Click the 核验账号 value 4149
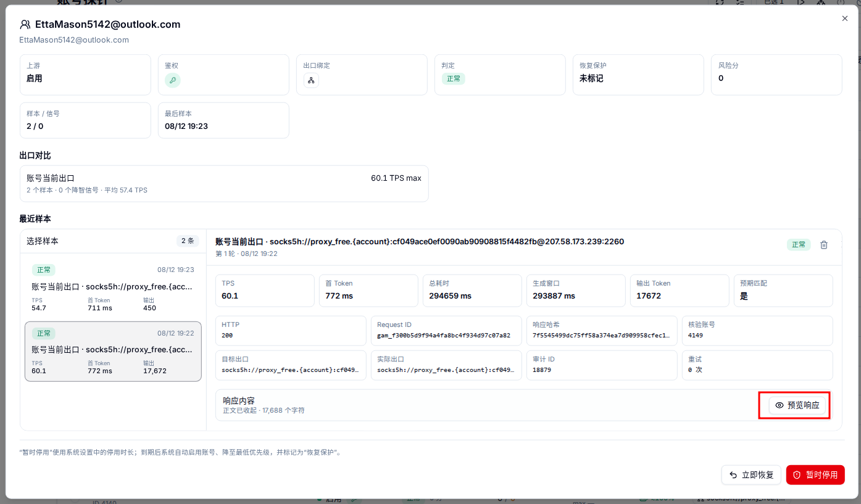 [x=696, y=336]
